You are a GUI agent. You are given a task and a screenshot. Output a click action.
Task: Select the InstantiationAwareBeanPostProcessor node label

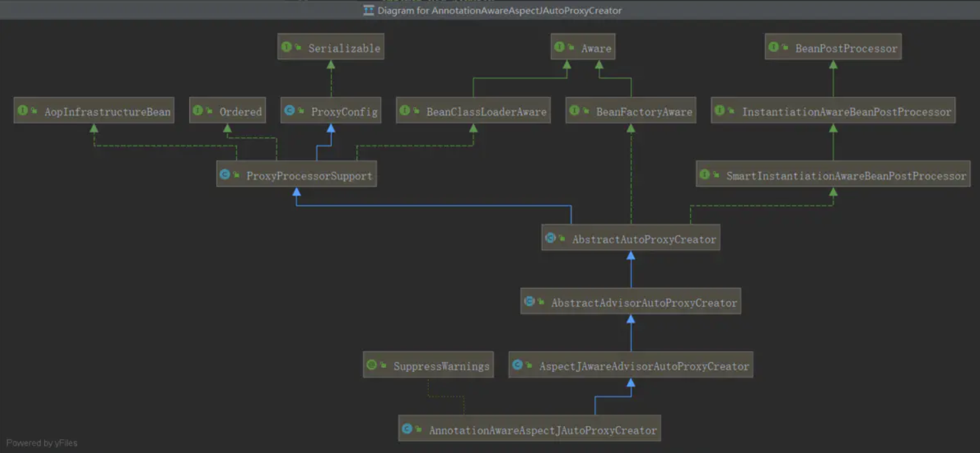coord(847,112)
